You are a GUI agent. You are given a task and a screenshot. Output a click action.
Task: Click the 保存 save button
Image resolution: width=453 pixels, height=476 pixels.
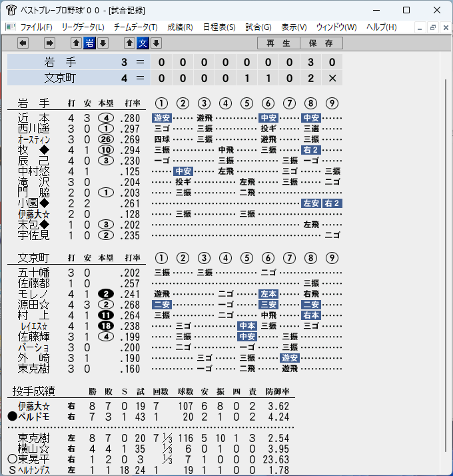(322, 43)
